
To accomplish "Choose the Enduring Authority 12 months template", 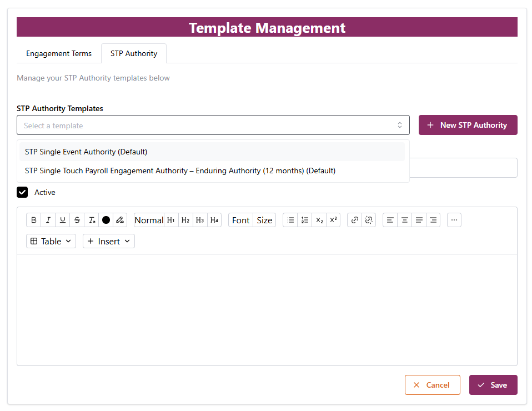I will pyautogui.click(x=180, y=171).
